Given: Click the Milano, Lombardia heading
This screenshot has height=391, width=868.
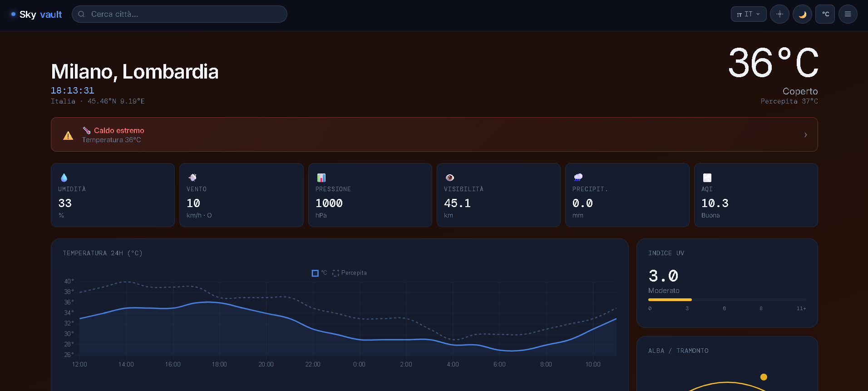Looking at the screenshot, I should [x=135, y=72].
